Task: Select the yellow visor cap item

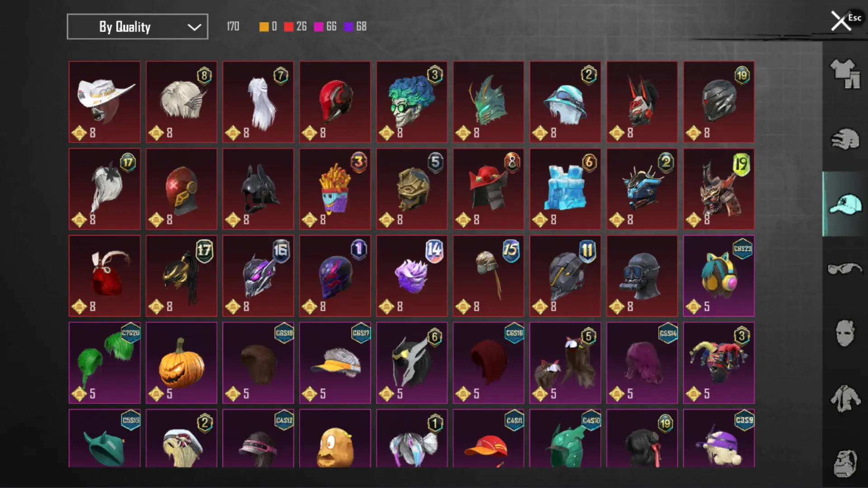Action: pyautogui.click(x=335, y=362)
